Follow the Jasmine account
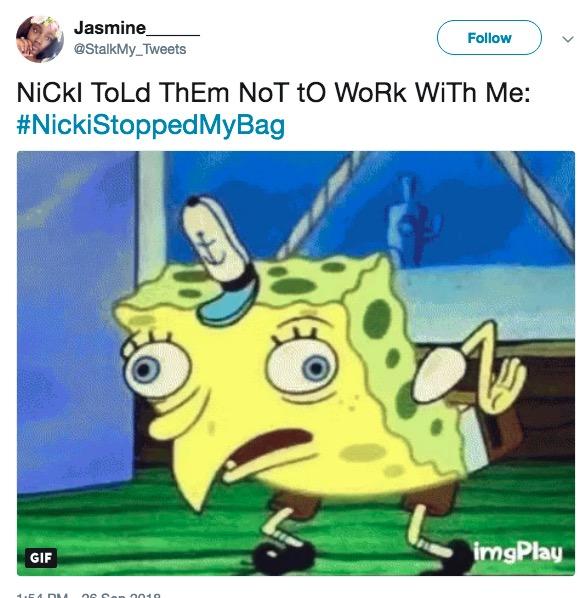Screen dimensions: 581x598 (489, 38)
